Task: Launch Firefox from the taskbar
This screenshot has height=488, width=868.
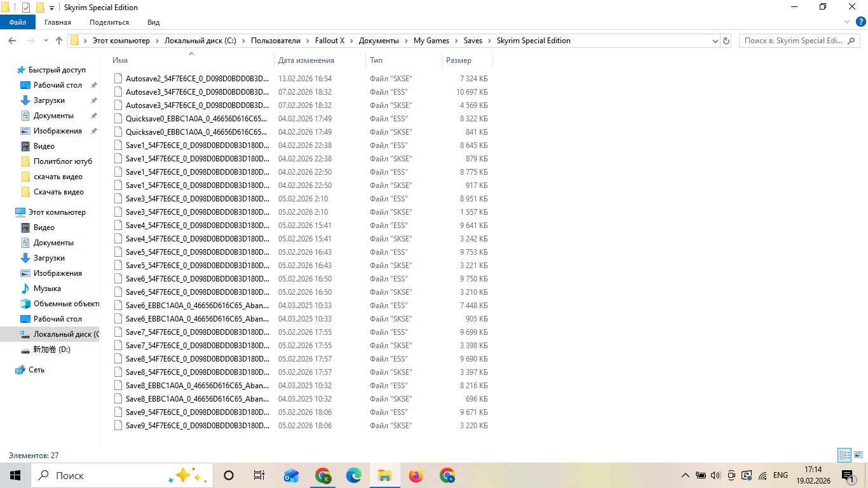Action: (416, 475)
